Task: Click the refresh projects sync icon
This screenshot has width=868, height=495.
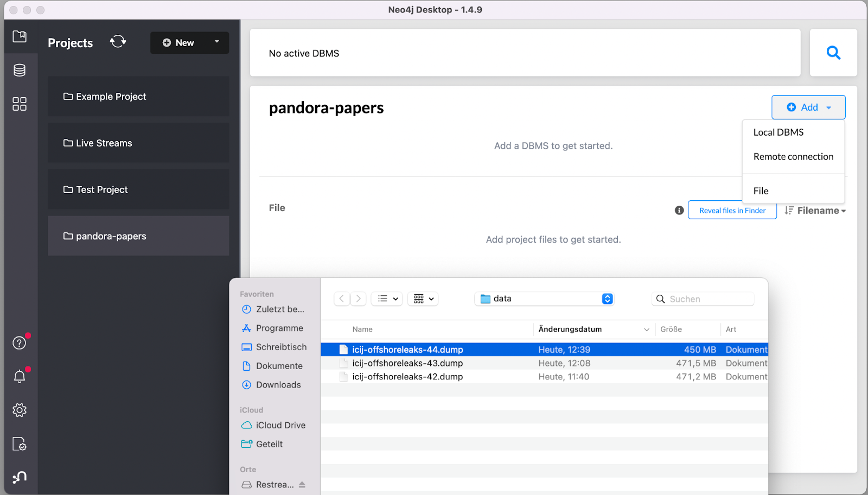Action: 118,42
